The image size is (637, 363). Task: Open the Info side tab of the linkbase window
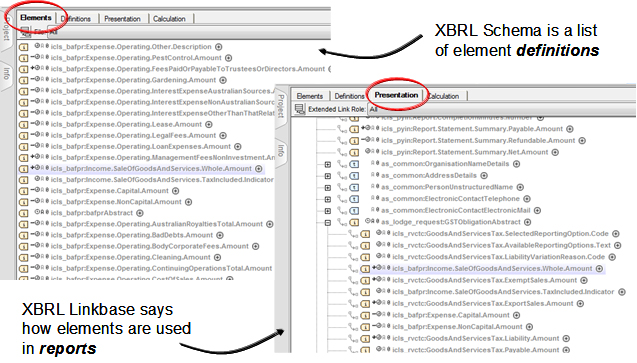pos(281,151)
